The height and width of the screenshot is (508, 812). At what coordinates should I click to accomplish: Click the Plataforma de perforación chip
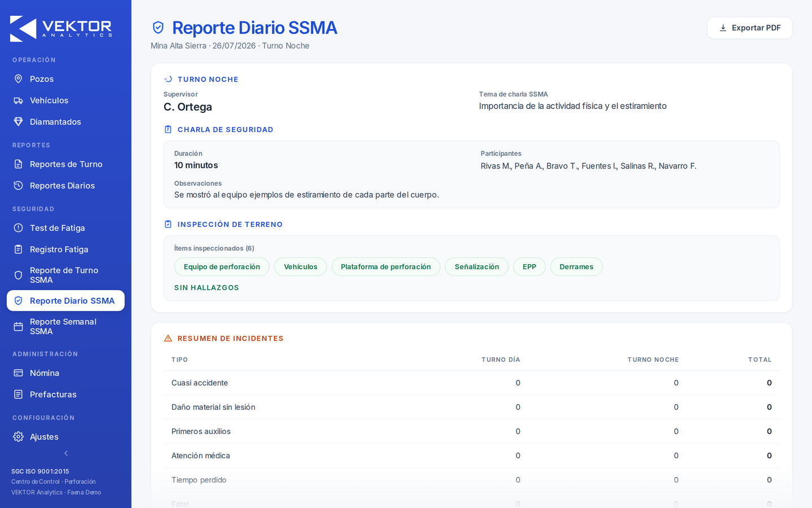(x=386, y=267)
